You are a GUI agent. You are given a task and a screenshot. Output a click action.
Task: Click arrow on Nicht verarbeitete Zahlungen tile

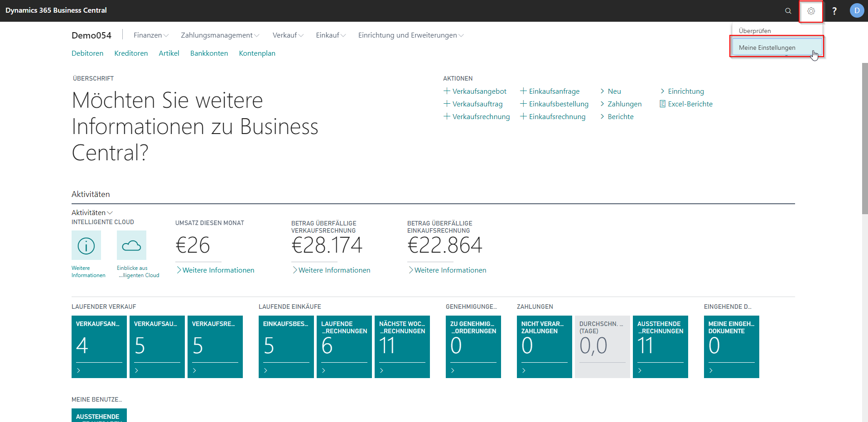pos(524,370)
